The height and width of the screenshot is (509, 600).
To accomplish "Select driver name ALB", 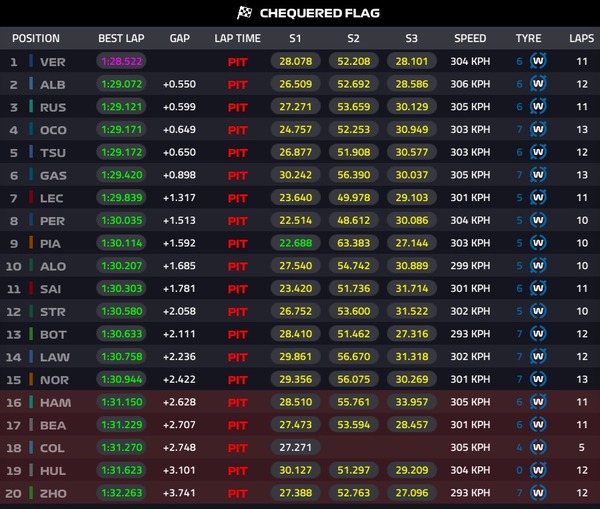I will (x=53, y=84).
